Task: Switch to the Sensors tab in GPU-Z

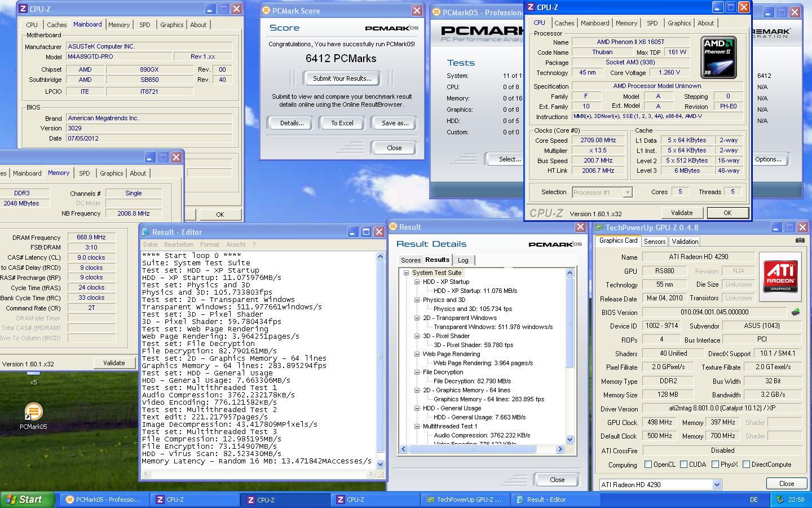Action: coord(655,241)
